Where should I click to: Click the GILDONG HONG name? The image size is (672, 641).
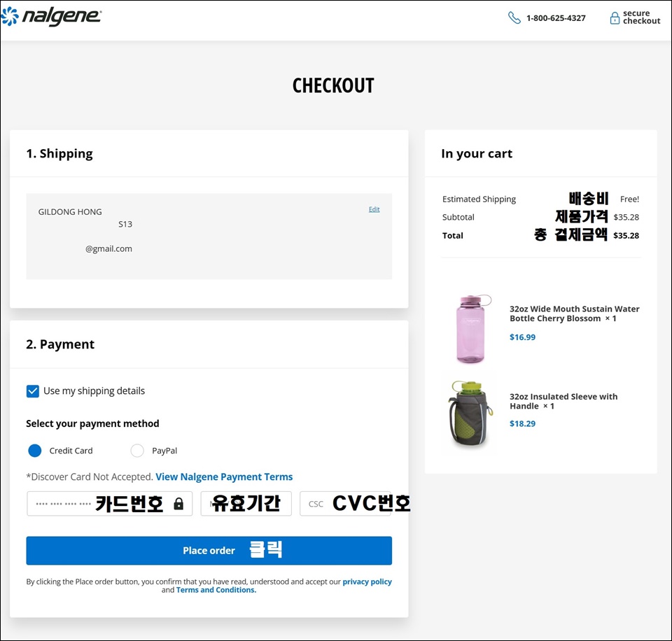coord(70,211)
